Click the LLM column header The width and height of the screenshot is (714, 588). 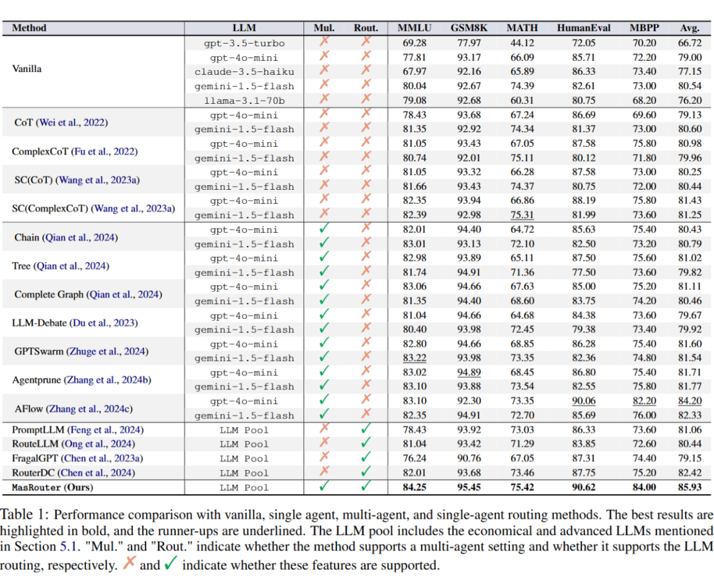coord(244,28)
